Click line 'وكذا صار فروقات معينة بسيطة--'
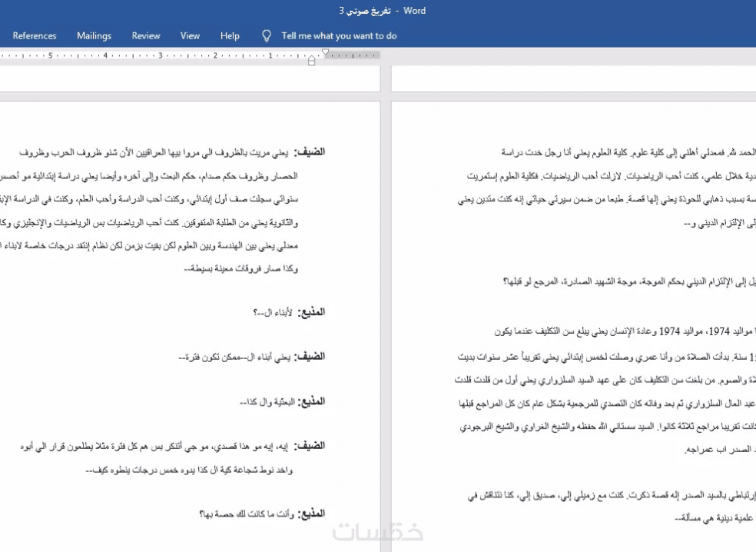 (241, 269)
